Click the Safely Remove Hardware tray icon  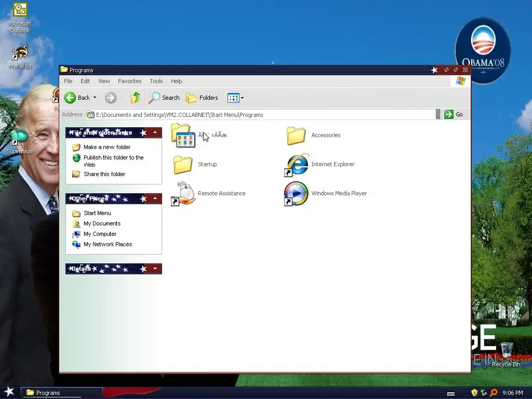484,393
